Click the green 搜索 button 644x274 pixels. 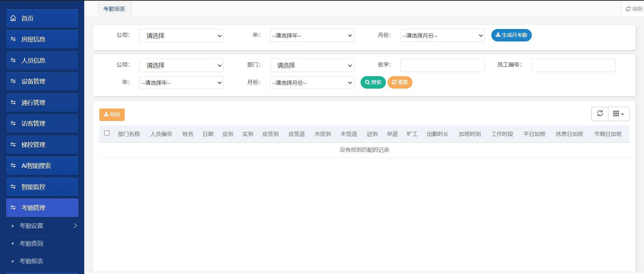pos(373,82)
